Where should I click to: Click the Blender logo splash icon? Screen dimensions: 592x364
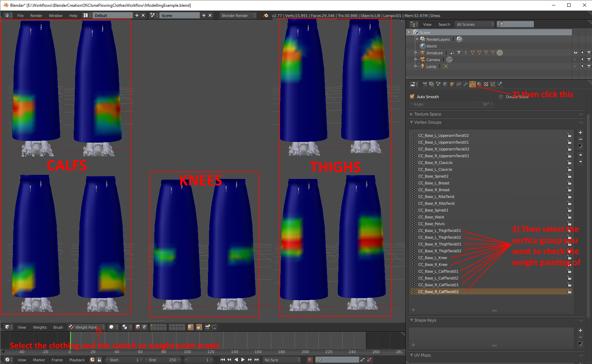pyautogui.click(x=266, y=16)
